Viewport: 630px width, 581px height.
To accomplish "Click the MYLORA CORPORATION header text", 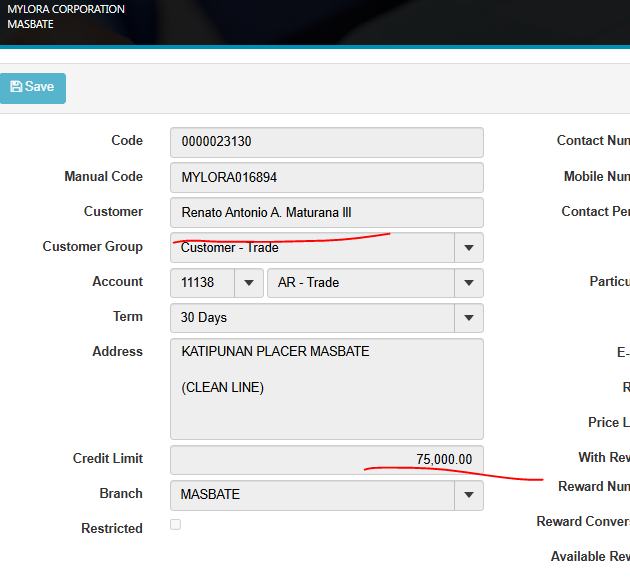I will [x=66, y=10].
